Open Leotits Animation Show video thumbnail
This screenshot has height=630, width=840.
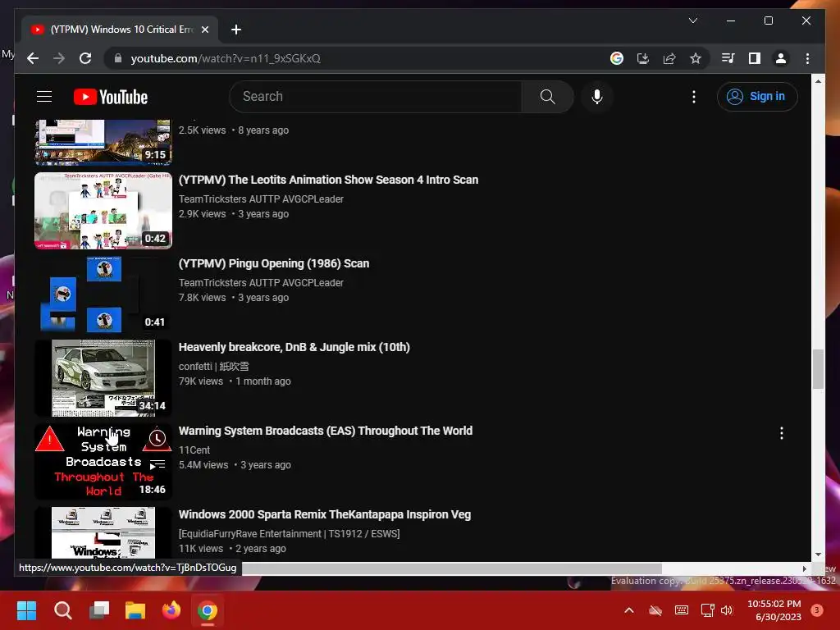pos(103,211)
